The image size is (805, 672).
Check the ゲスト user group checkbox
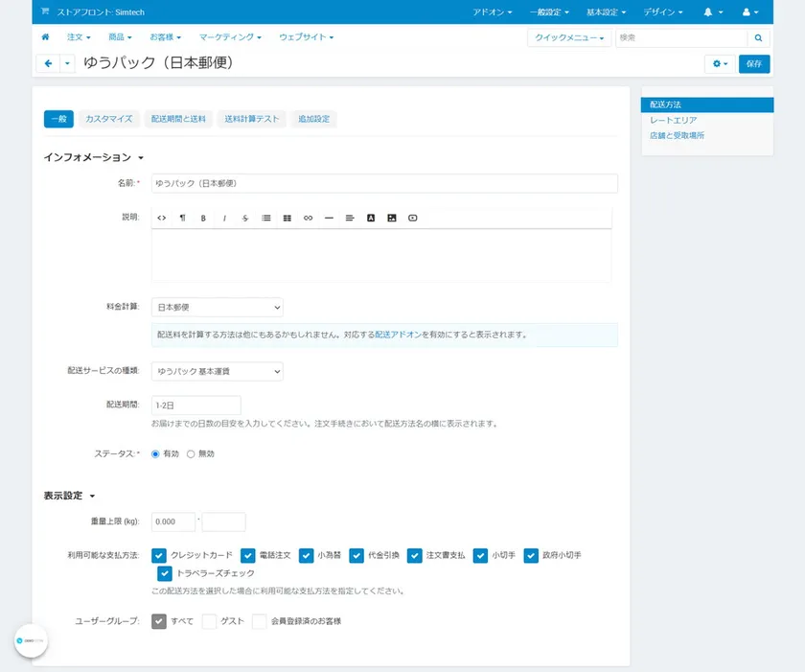[x=209, y=621]
